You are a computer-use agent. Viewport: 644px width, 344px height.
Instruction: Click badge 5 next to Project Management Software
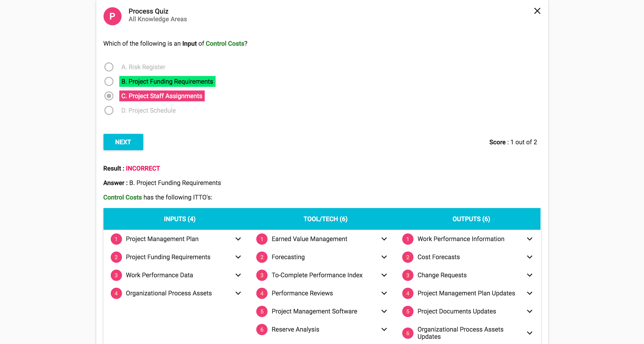[x=262, y=311]
